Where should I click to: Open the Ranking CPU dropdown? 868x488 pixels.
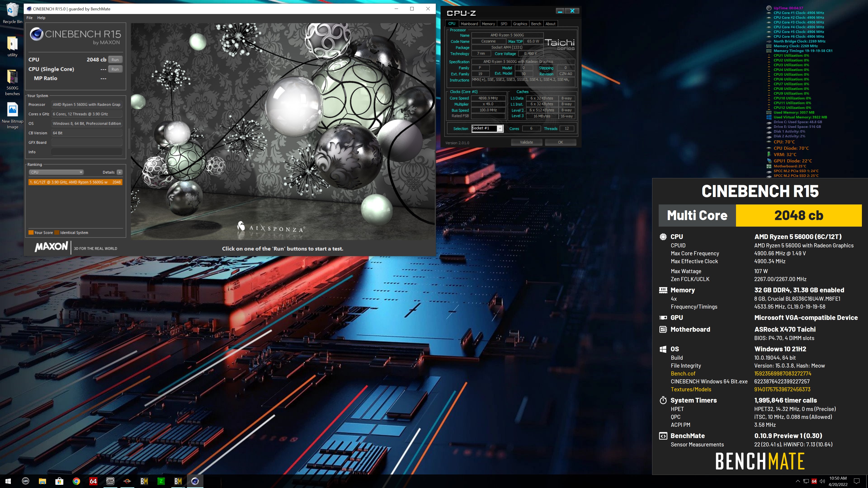tap(56, 172)
